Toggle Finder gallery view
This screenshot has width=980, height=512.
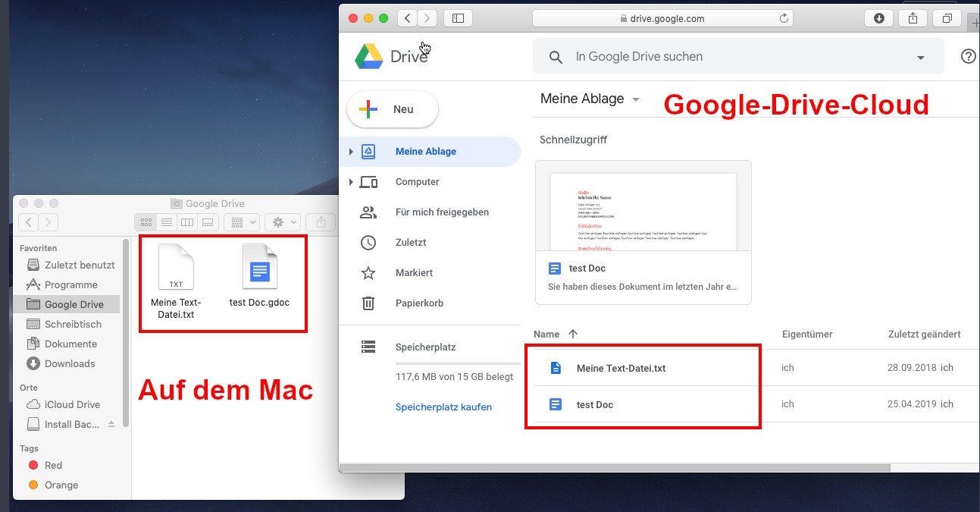[208, 221]
